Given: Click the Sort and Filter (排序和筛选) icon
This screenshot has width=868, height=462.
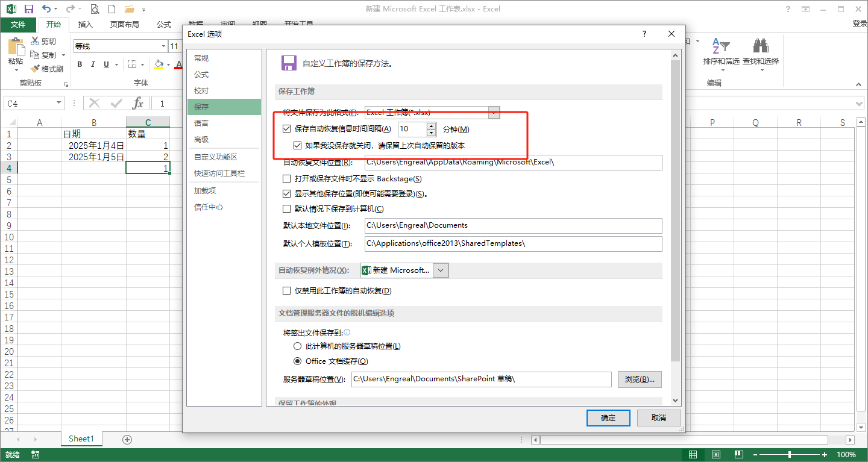Looking at the screenshot, I should click(720, 46).
